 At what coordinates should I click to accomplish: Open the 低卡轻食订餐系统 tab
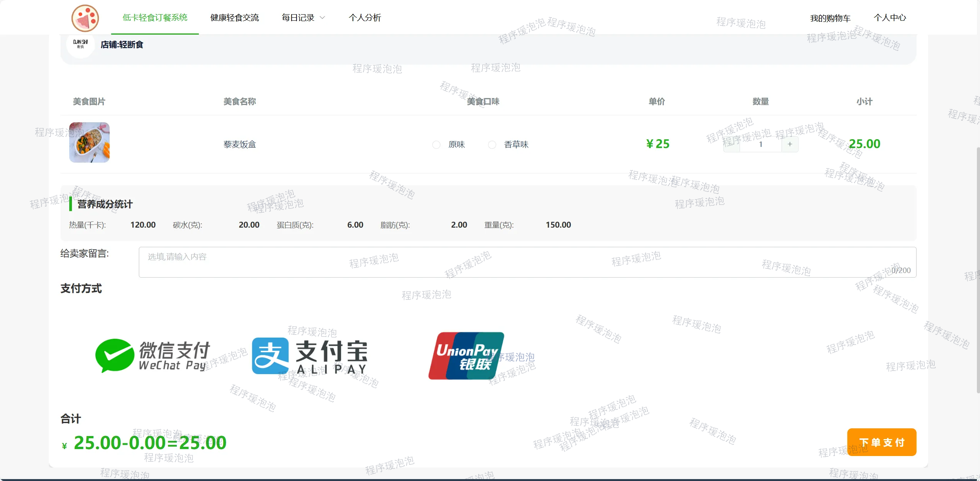click(x=155, y=18)
